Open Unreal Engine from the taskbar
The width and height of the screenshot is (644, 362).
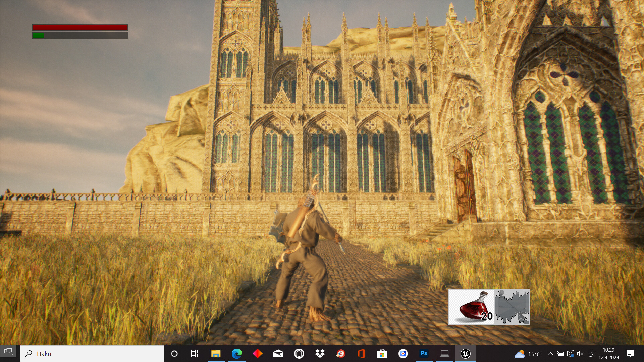coord(465,353)
